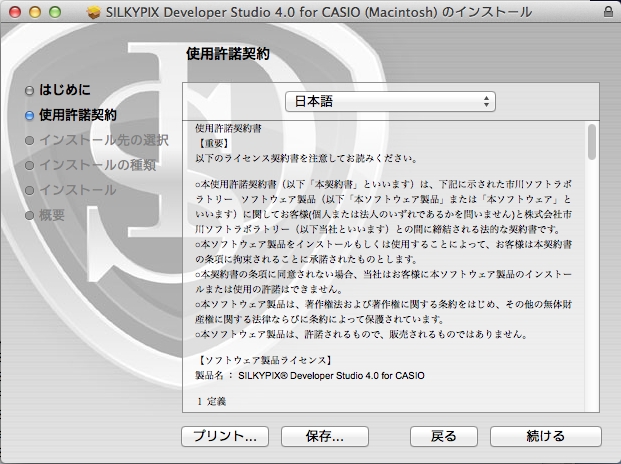This screenshot has height=464, width=621.
Task: Click the インストールの種類 step in sidebar
Action: tap(97, 165)
